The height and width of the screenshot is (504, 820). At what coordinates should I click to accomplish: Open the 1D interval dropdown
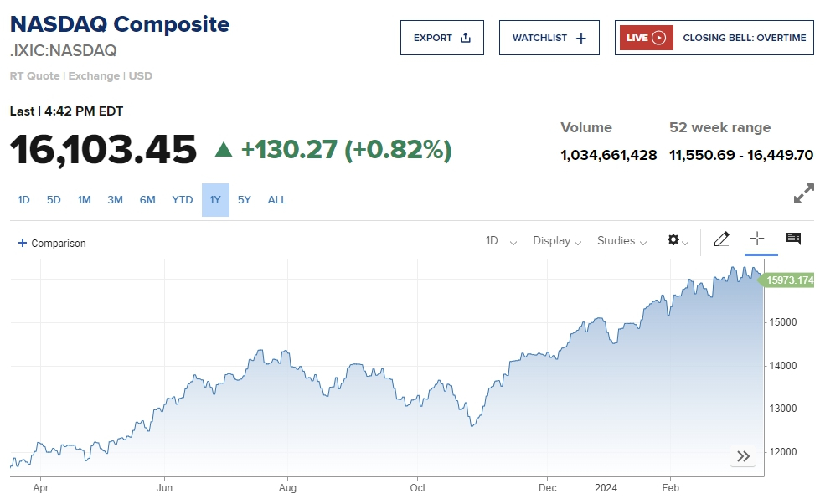click(x=501, y=241)
